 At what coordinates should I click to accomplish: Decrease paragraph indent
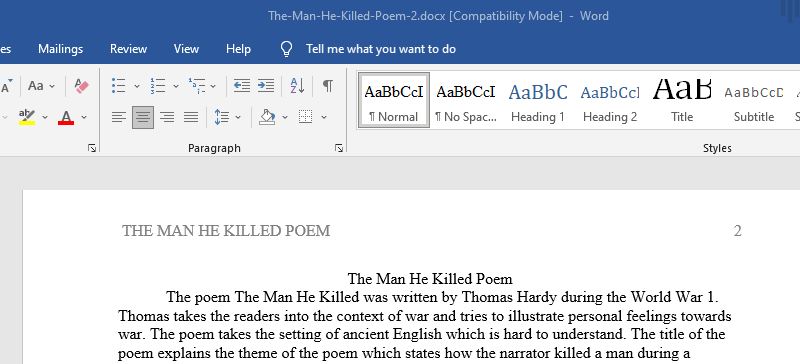(x=241, y=86)
